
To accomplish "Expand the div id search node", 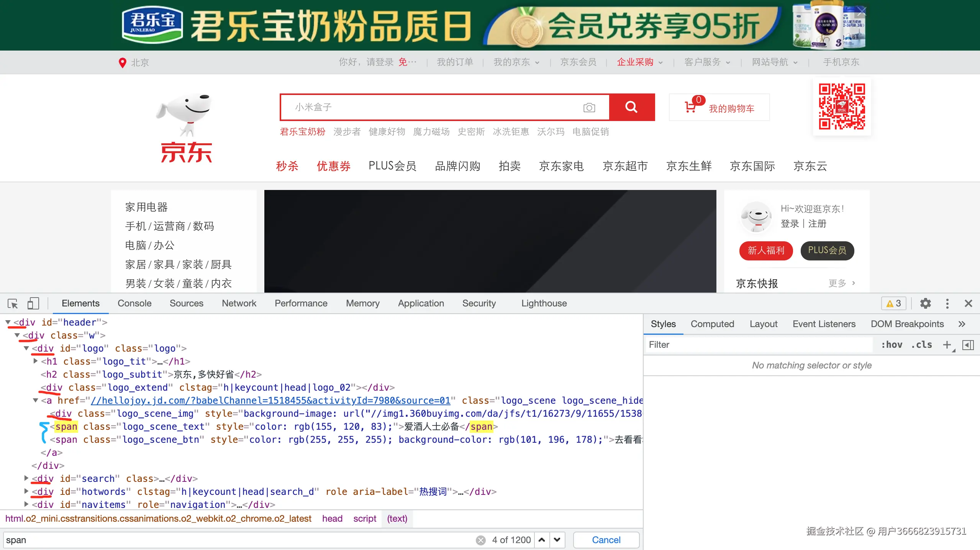I will click(26, 478).
